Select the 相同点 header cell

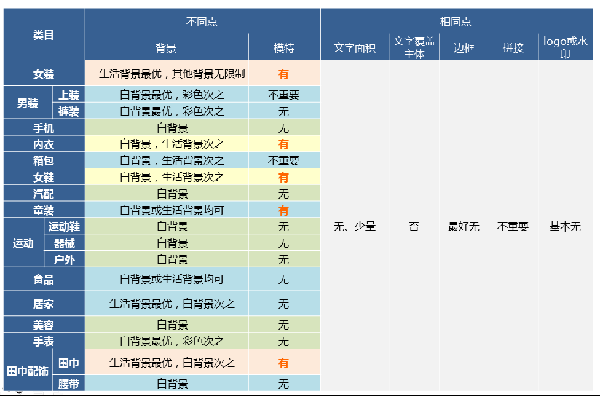[457, 21]
